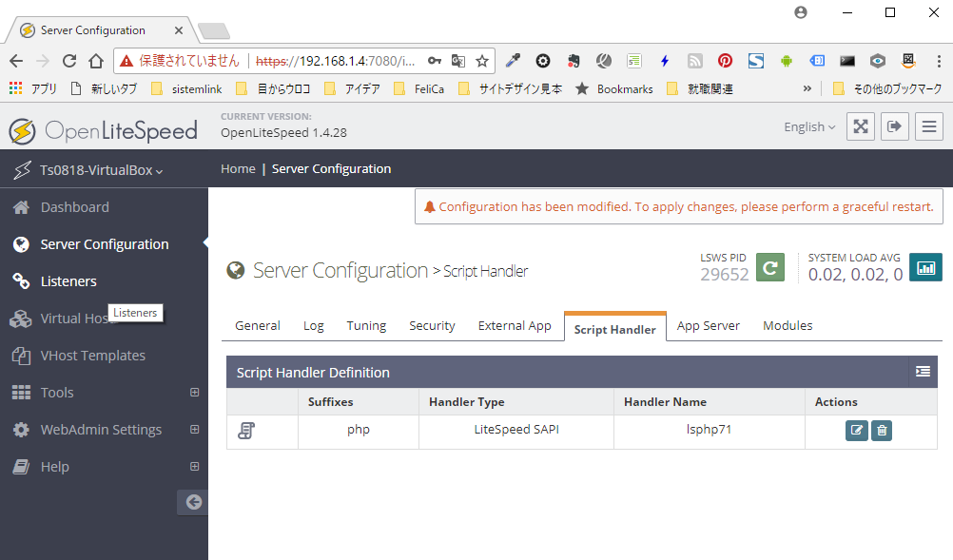Reload the page in browser
The width and height of the screenshot is (953, 560).
(69, 60)
